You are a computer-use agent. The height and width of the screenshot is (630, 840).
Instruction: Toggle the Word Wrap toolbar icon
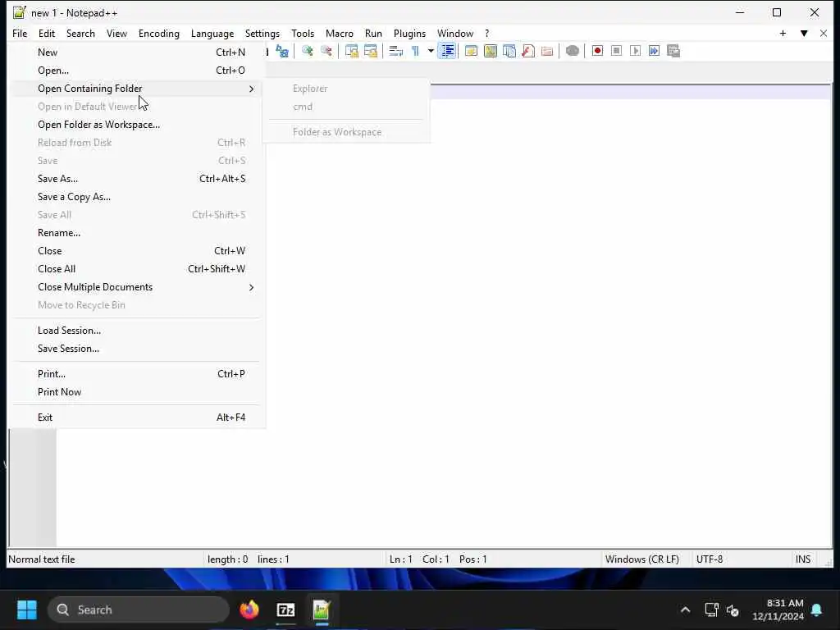[396, 51]
